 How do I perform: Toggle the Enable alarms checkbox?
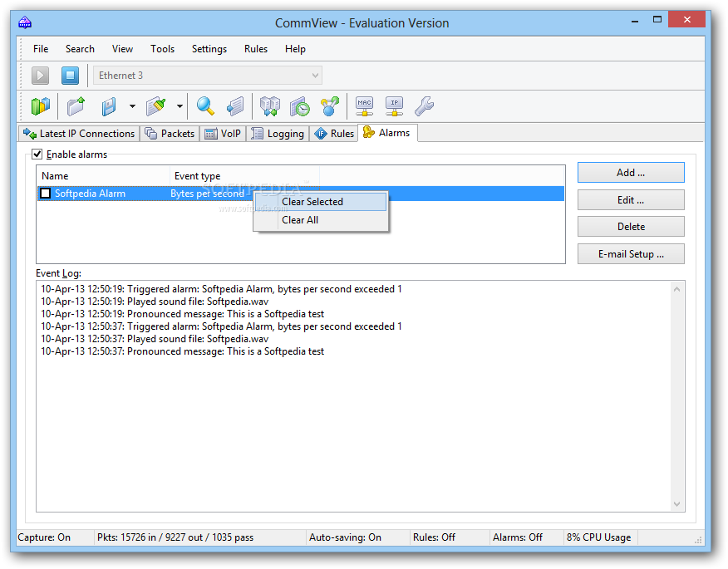click(37, 154)
